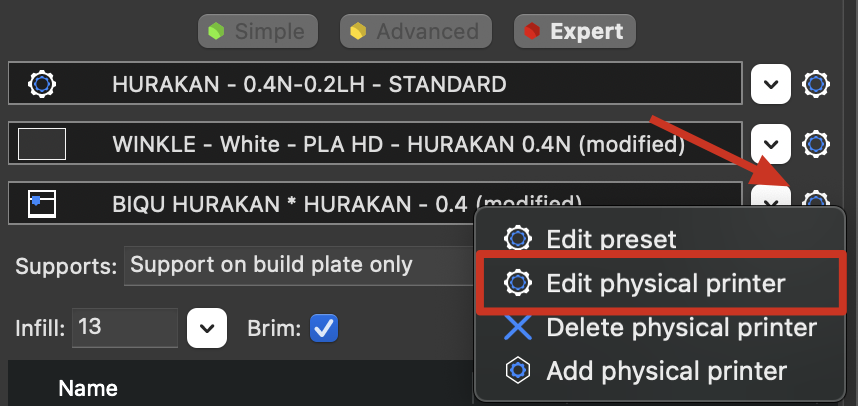Click printer icon left of BIQU HURAKAN
The width and height of the screenshot is (858, 406).
pyautogui.click(x=42, y=204)
